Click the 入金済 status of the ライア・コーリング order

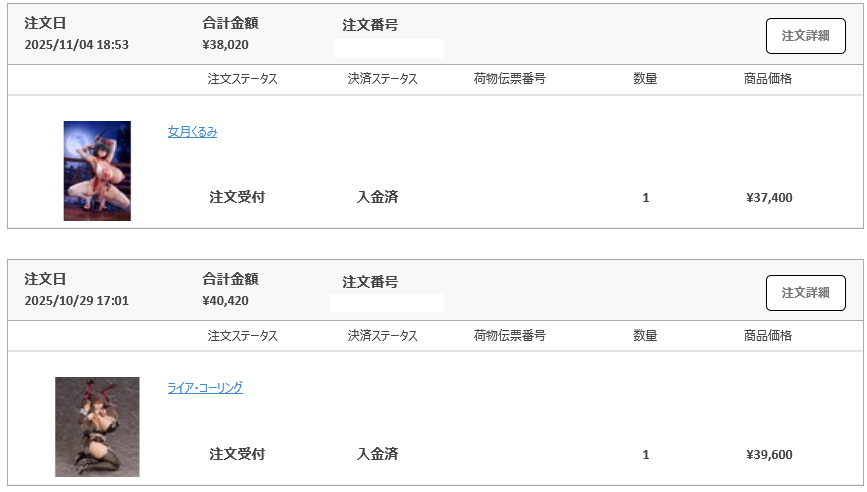point(377,455)
